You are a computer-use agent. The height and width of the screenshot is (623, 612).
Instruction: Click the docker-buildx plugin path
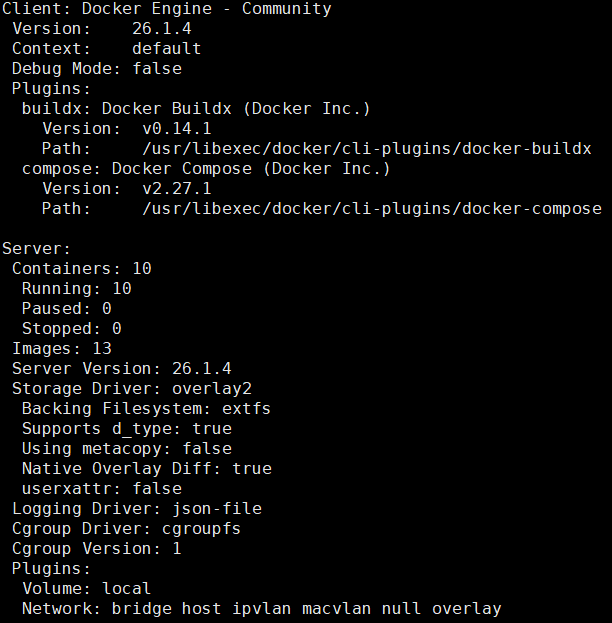pyautogui.click(x=366, y=149)
